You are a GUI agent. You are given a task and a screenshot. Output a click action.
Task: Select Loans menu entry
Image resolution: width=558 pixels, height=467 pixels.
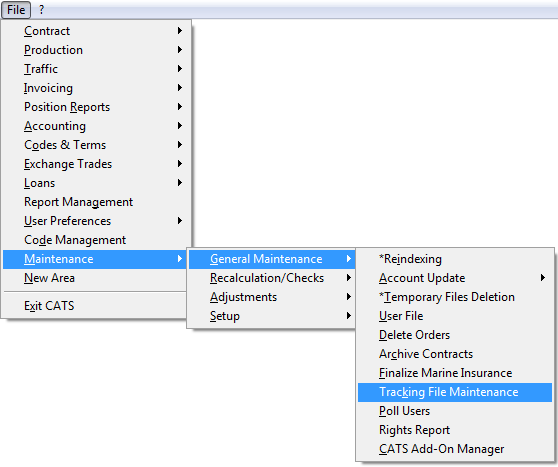pos(96,183)
